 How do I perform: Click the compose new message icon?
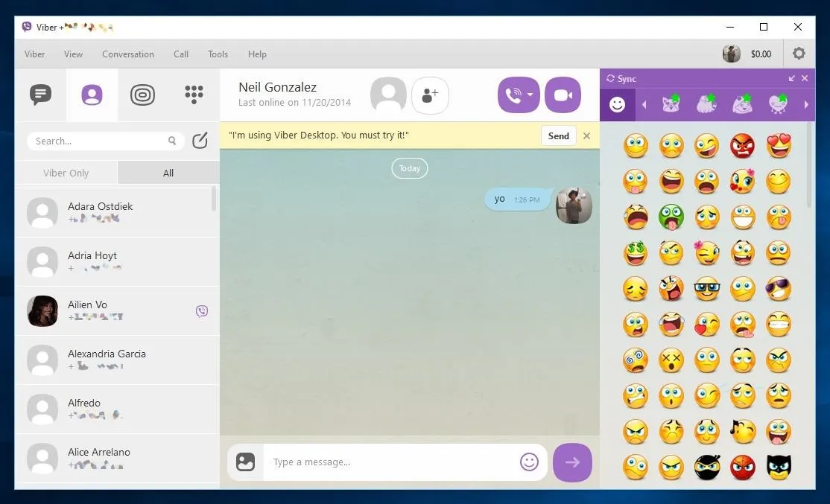[x=200, y=141]
